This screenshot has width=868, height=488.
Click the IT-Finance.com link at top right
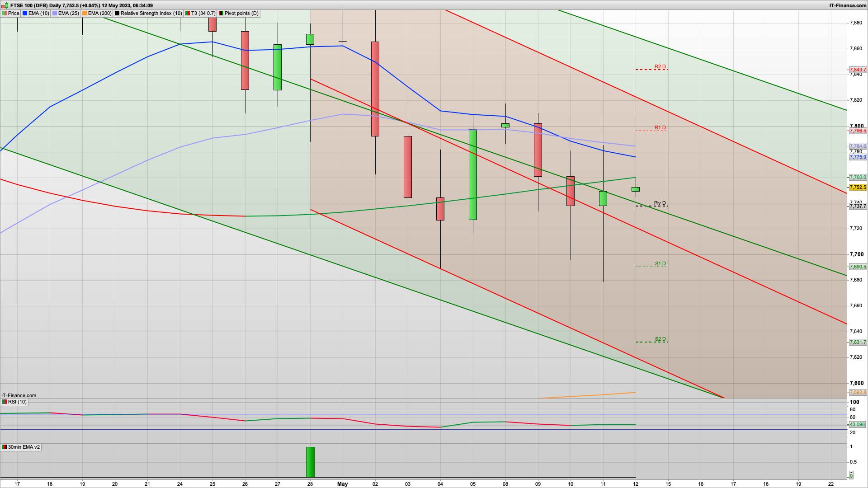tap(848, 5)
